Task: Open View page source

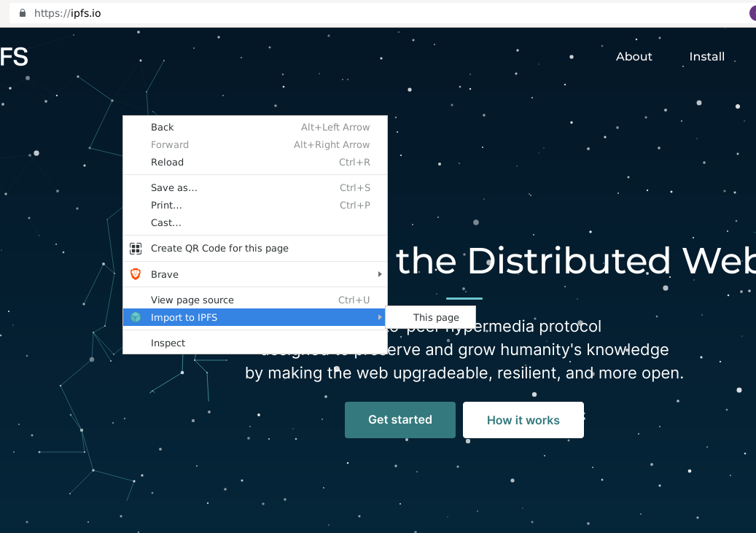Action: tap(255, 300)
